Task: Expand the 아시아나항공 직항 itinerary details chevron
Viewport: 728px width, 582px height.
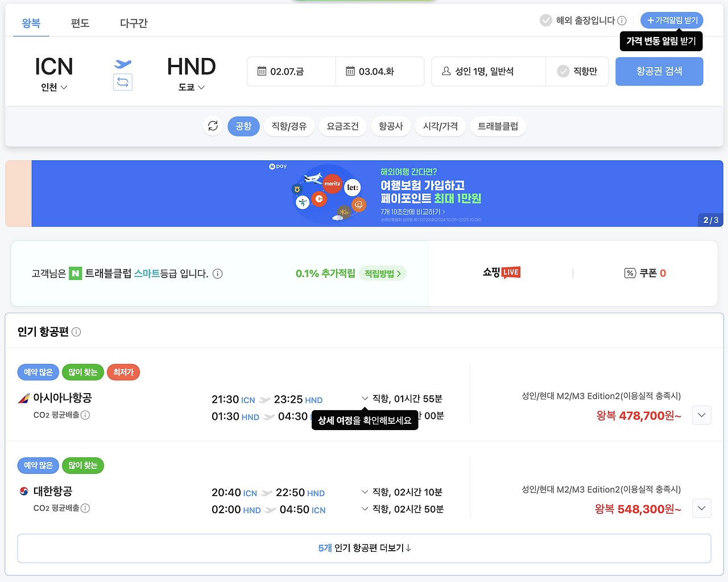Action: pos(364,398)
